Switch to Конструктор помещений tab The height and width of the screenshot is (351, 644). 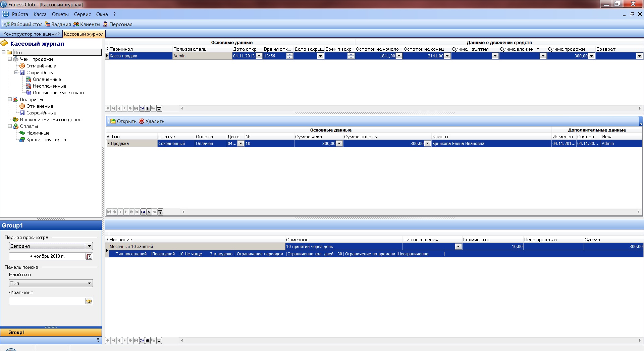coord(32,34)
